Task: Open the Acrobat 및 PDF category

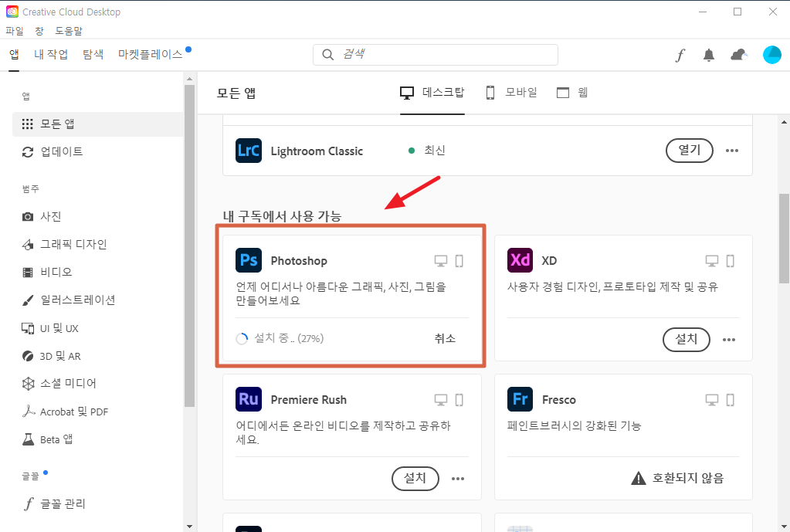Action: click(x=65, y=412)
